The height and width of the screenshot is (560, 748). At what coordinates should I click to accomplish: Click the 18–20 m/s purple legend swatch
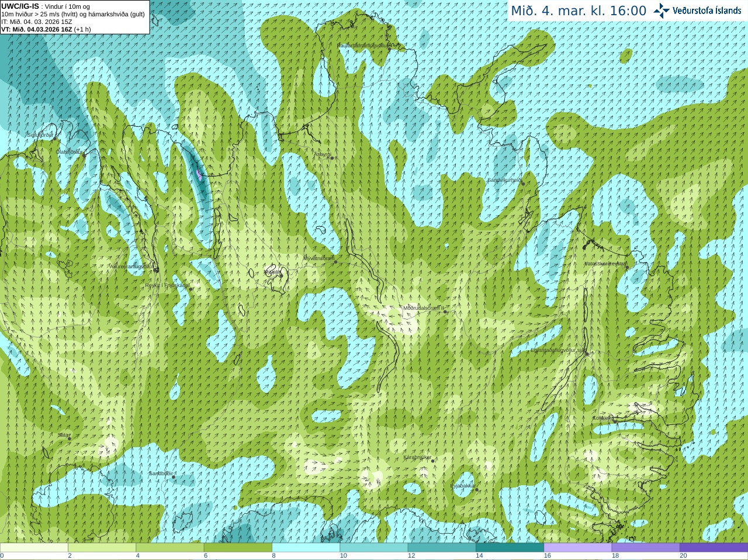click(646, 548)
